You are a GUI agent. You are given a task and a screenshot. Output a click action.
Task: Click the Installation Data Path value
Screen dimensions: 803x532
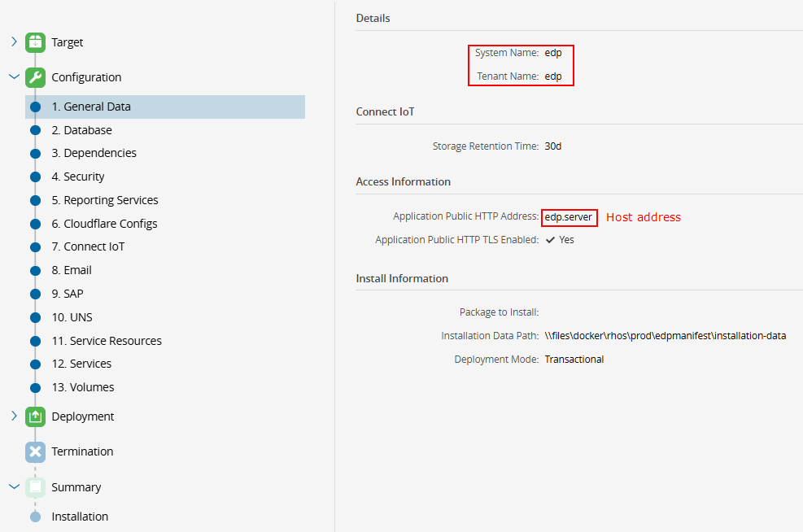(665, 335)
